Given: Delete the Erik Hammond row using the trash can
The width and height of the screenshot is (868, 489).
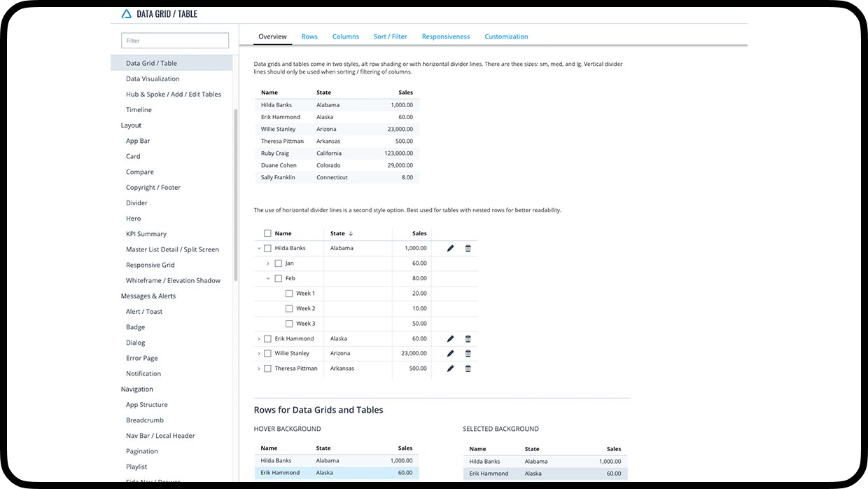Looking at the screenshot, I should coord(468,338).
